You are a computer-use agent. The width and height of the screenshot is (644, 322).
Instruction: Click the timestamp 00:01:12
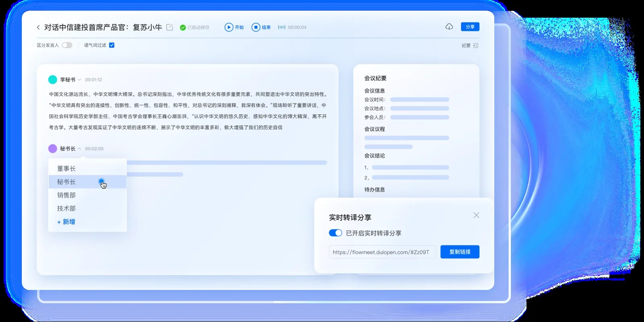93,80
